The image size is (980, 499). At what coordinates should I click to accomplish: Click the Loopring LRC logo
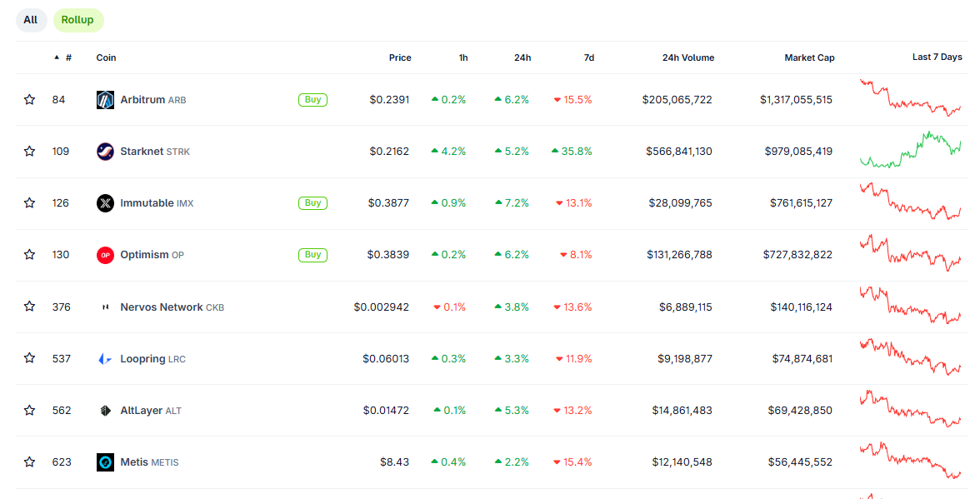point(105,357)
